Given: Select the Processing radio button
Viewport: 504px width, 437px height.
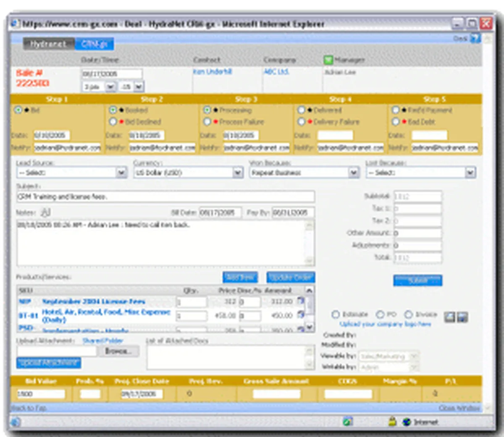Looking at the screenshot, I should pyautogui.click(x=207, y=110).
